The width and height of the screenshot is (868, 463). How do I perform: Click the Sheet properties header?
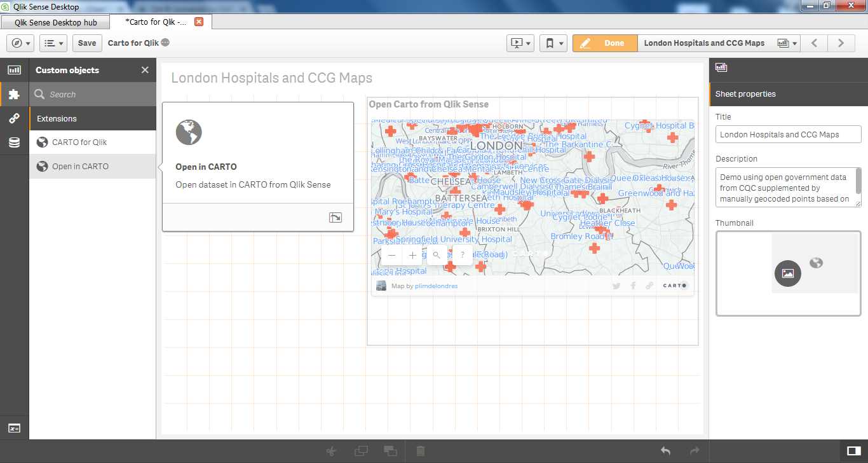coord(789,94)
